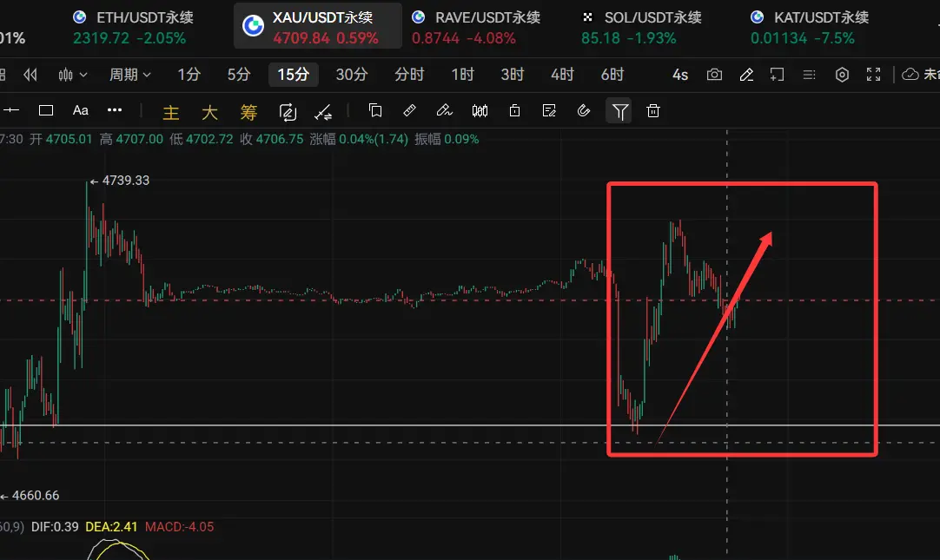Take a chart snapshot with camera icon
Screen dimensions: 940x560
point(714,75)
